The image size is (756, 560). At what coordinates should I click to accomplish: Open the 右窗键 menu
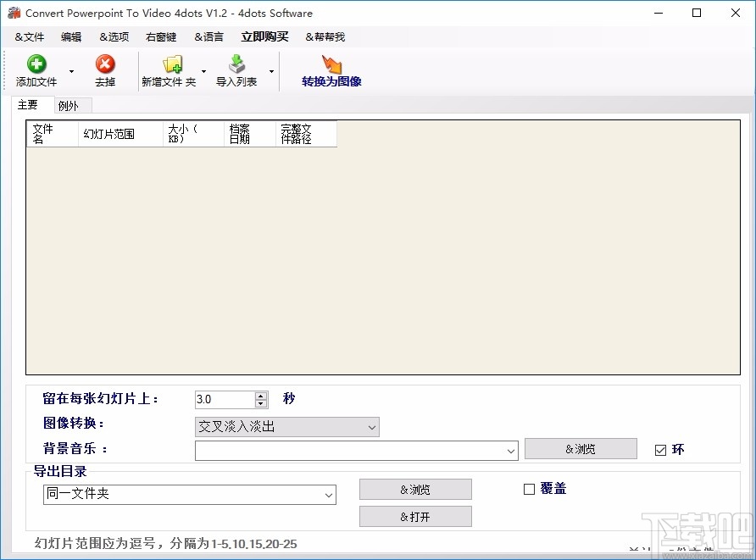161,37
